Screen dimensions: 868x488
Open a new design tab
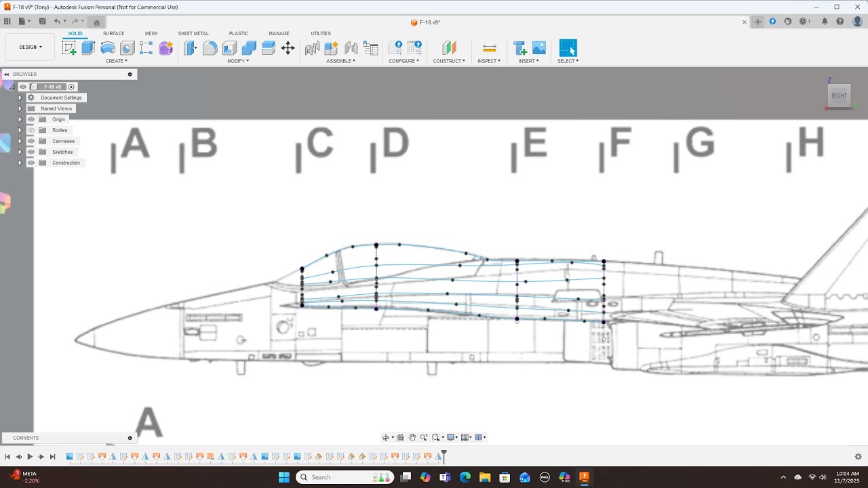coord(758,22)
